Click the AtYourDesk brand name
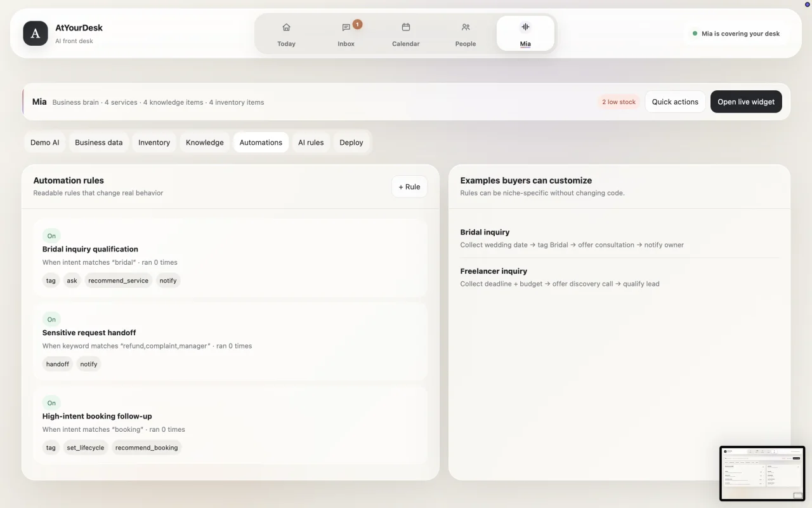 pos(79,27)
